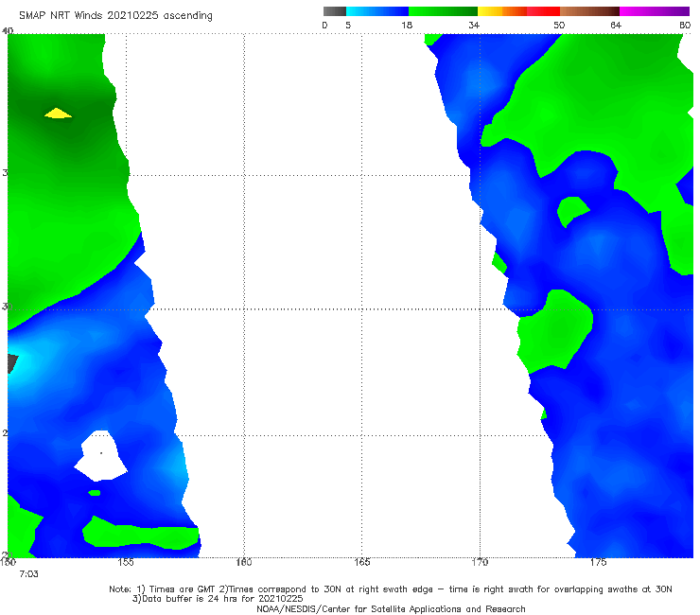The image size is (700, 615).
Task: Click the swath time label '7:03'
Action: click(28, 574)
